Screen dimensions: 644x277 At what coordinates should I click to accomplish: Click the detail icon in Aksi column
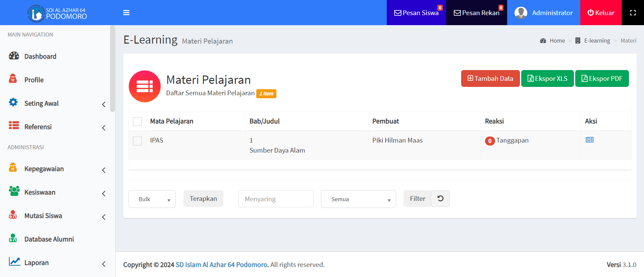[x=589, y=140]
